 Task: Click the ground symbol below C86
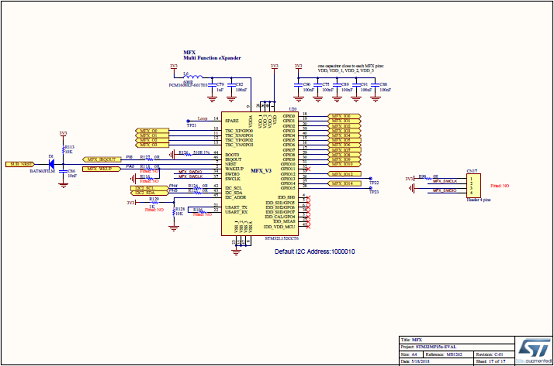tap(63, 184)
